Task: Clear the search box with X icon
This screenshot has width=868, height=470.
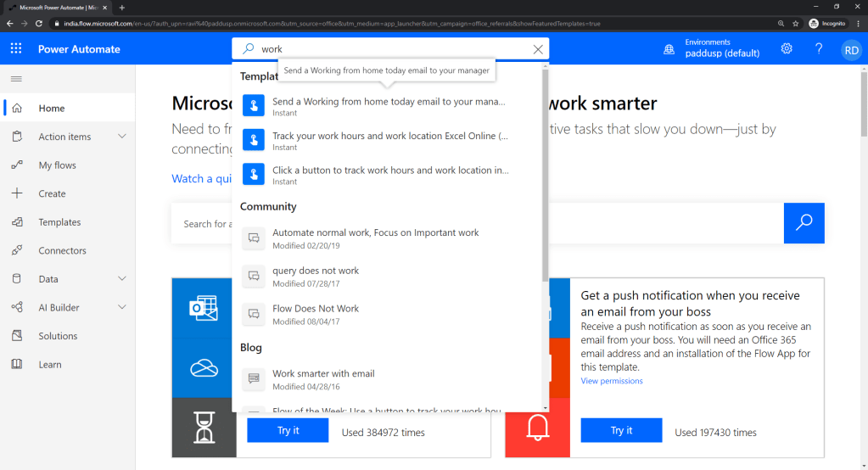Action: tap(538, 49)
